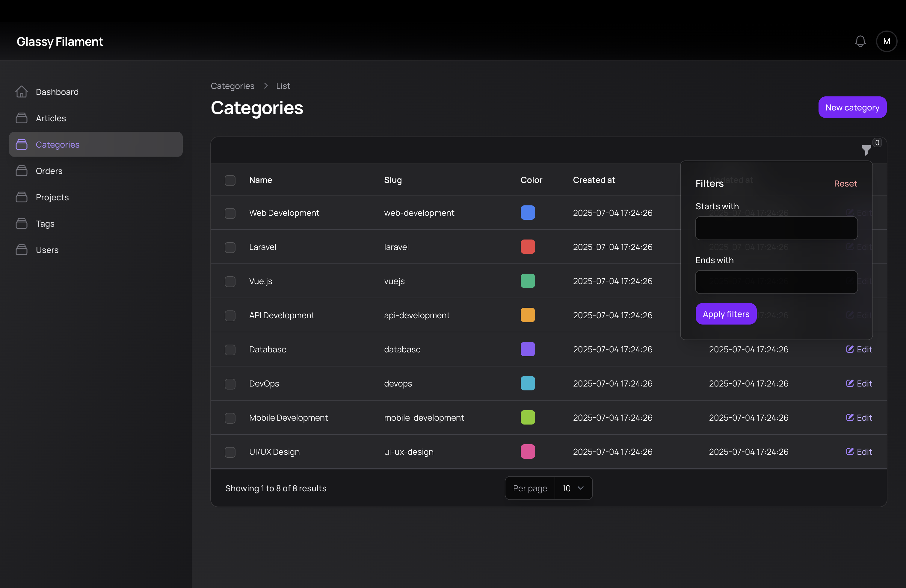The width and height of the screenshot is (906, 588).
Task: Click the Color column header
Action: pos(531,180)
